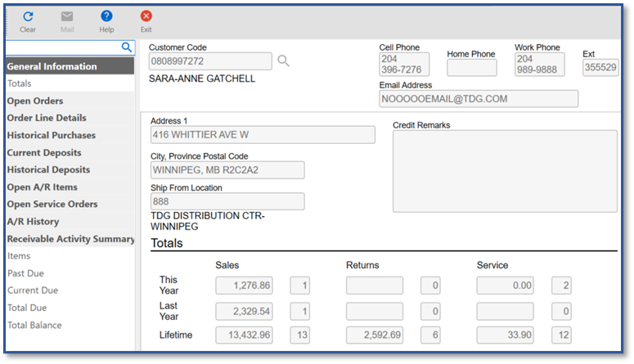Open Help via question mark icon
Screen dimensions: 634x364
click(106, 16)
